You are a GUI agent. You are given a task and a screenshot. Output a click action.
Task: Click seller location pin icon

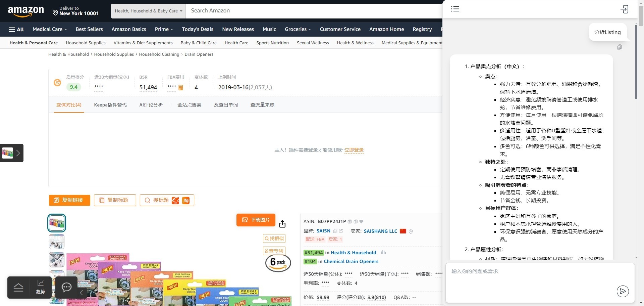[x=411, y=231]
